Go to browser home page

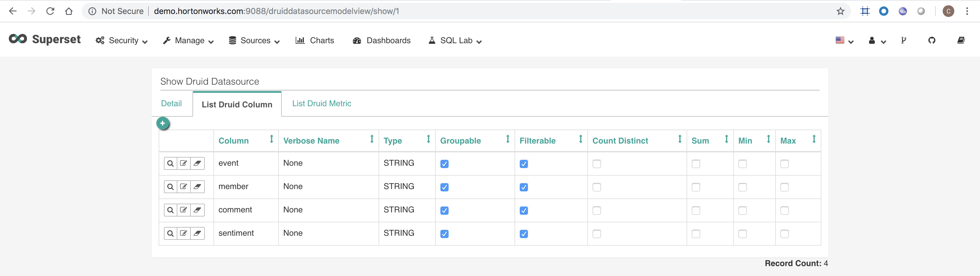click(x=69, y=11)
